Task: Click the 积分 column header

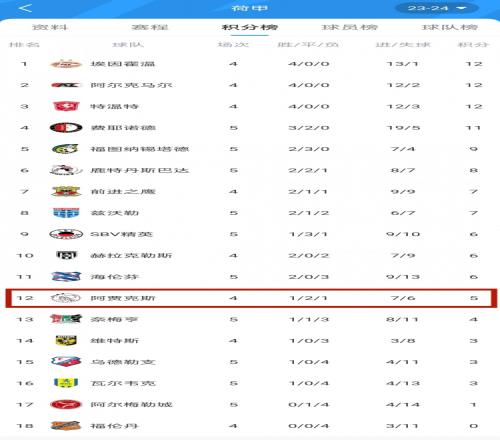Action: click(x=473, y=45)
